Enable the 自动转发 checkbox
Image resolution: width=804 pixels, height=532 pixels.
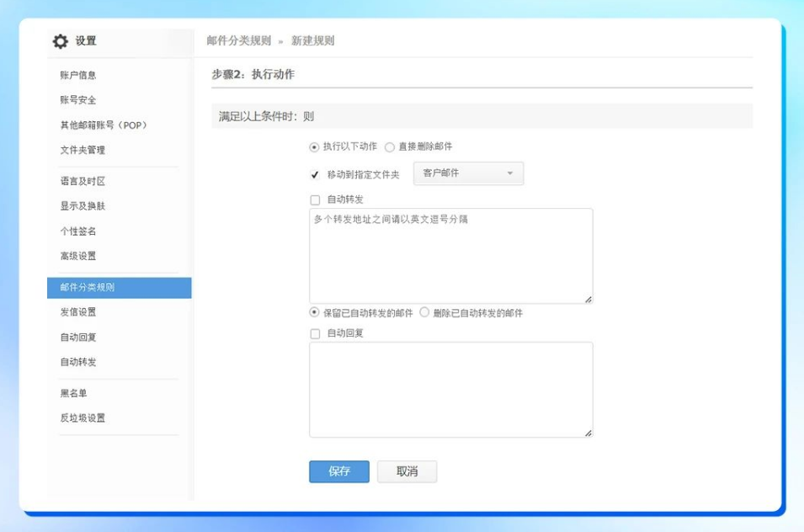312,199
